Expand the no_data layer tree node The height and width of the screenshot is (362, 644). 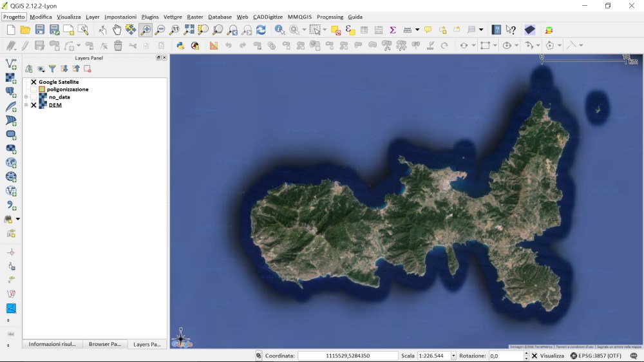pos(26,97)
